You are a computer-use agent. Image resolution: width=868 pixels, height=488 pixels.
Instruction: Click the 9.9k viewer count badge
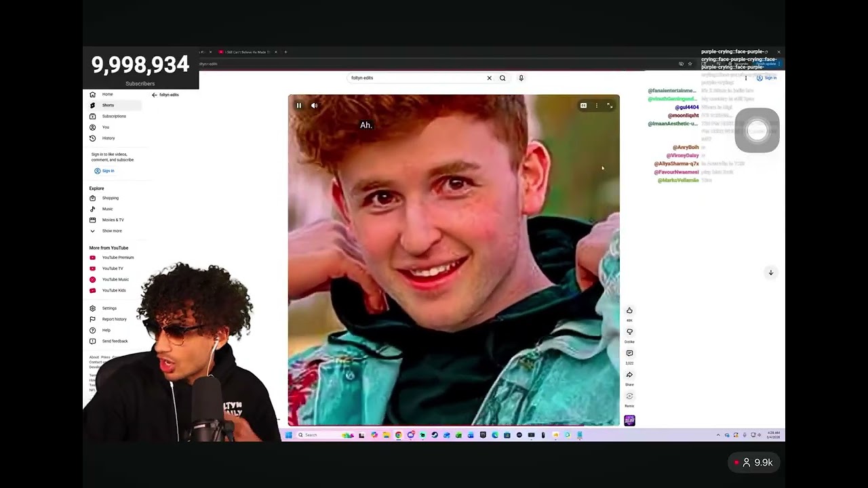pos(754,462)
